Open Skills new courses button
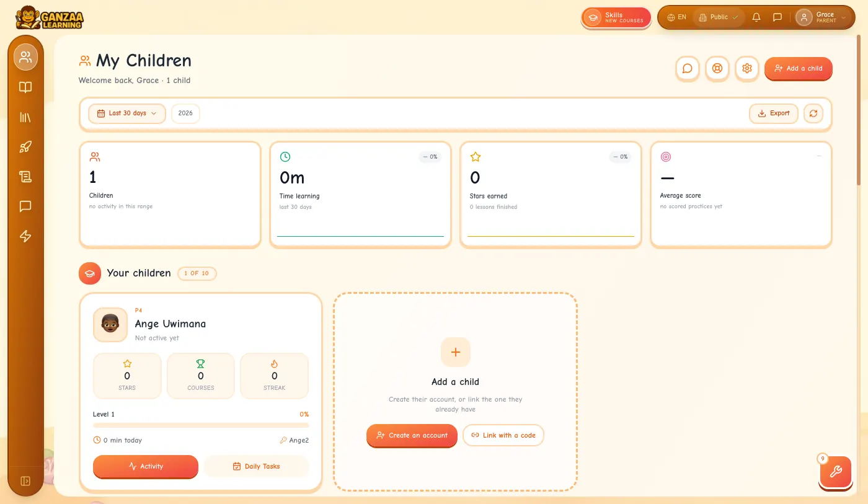868x504 pixels. pos(616,17)
